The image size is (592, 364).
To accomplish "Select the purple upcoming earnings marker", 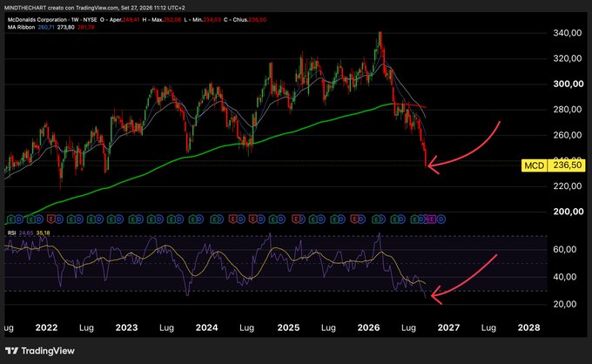I will click(432, 219).
